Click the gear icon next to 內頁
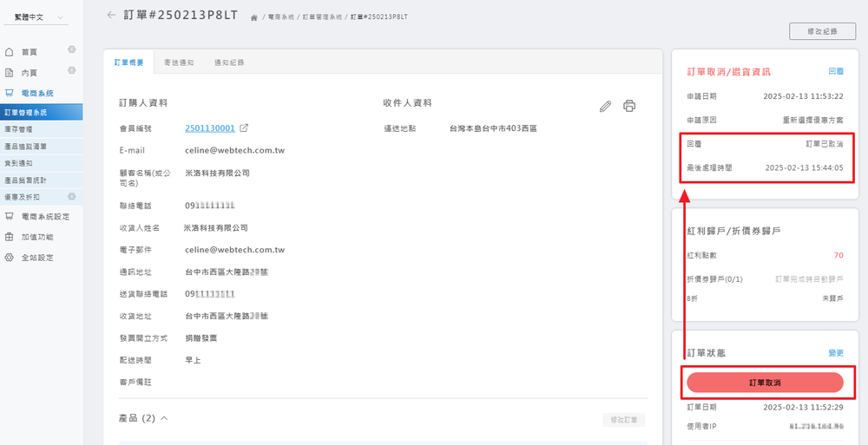Viewport: 868px width, 445px height. [72, 71]
